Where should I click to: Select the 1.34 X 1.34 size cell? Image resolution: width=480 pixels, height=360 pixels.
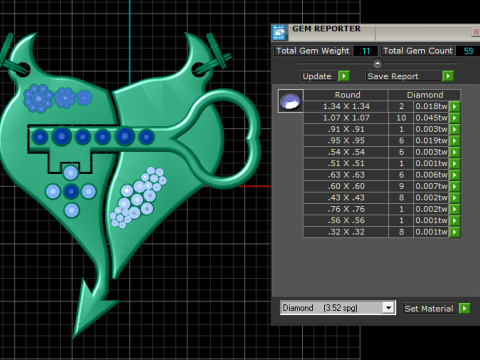pos(346,106)
